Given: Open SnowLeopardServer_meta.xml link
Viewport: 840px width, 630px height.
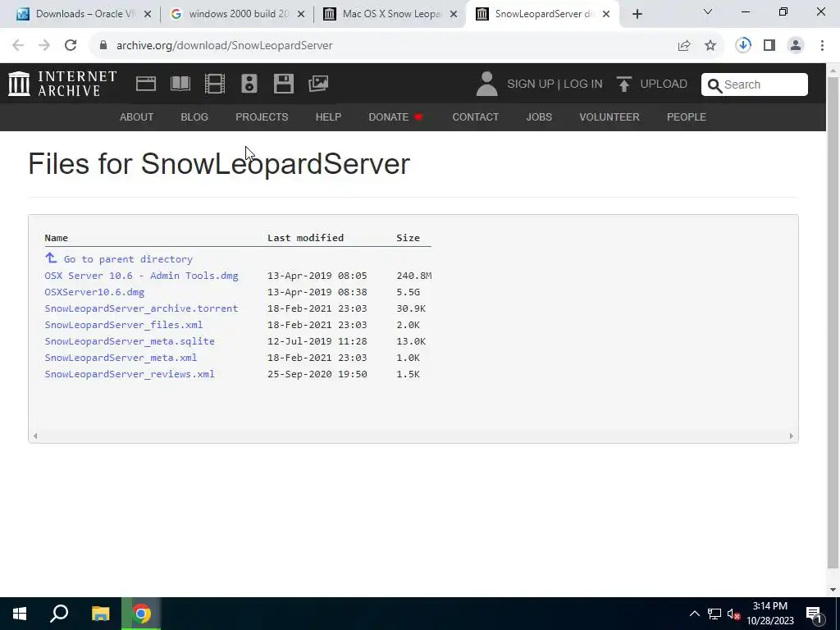Looking at the screenshot, I should point(121,358).
